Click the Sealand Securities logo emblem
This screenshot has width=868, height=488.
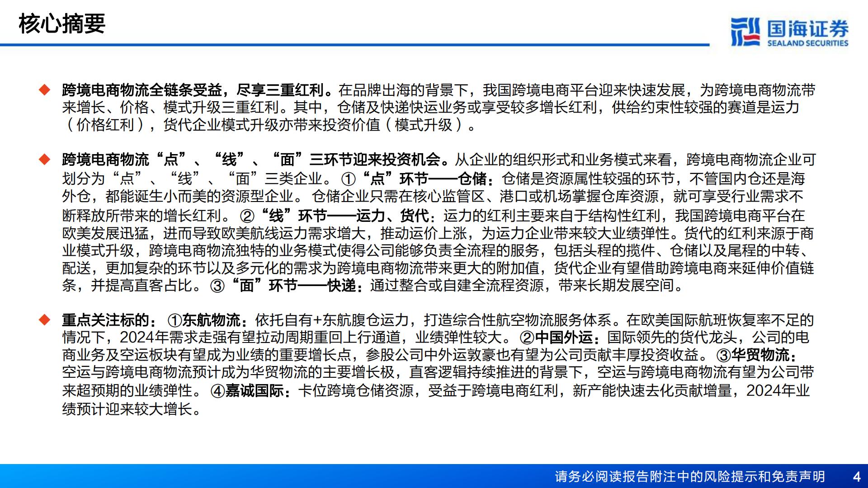click(745, 32)
